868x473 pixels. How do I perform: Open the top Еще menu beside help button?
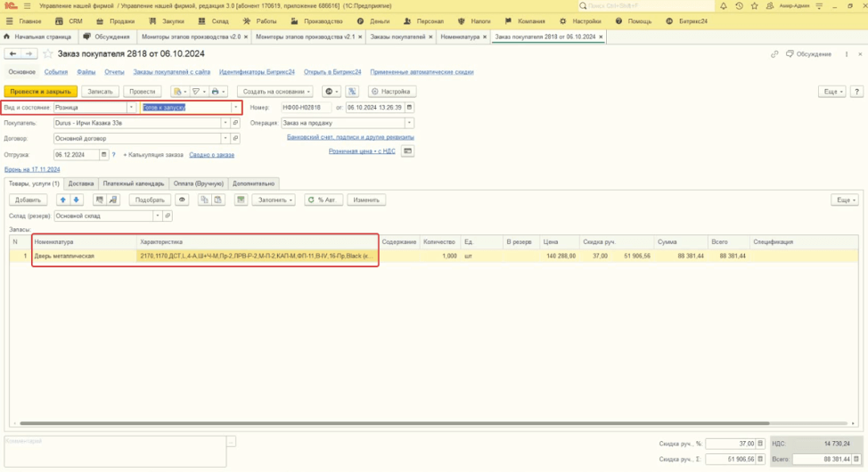832,91
